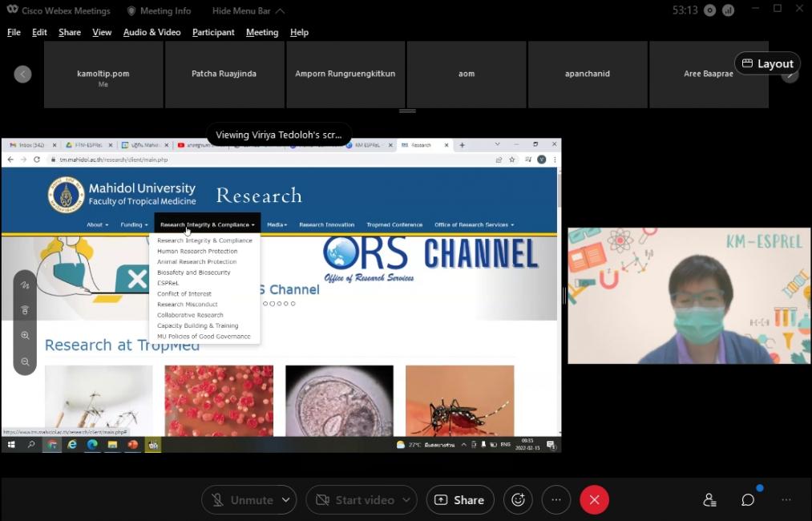Image resolution: width=812 pixels, height=521 pixels.
Task: Expand the Funding dropdown on website
Action: coord(134,224)
